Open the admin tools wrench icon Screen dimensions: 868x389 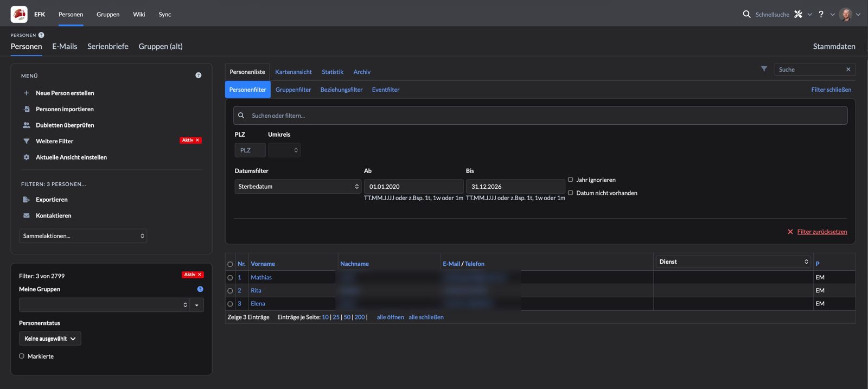click(798, 14)
